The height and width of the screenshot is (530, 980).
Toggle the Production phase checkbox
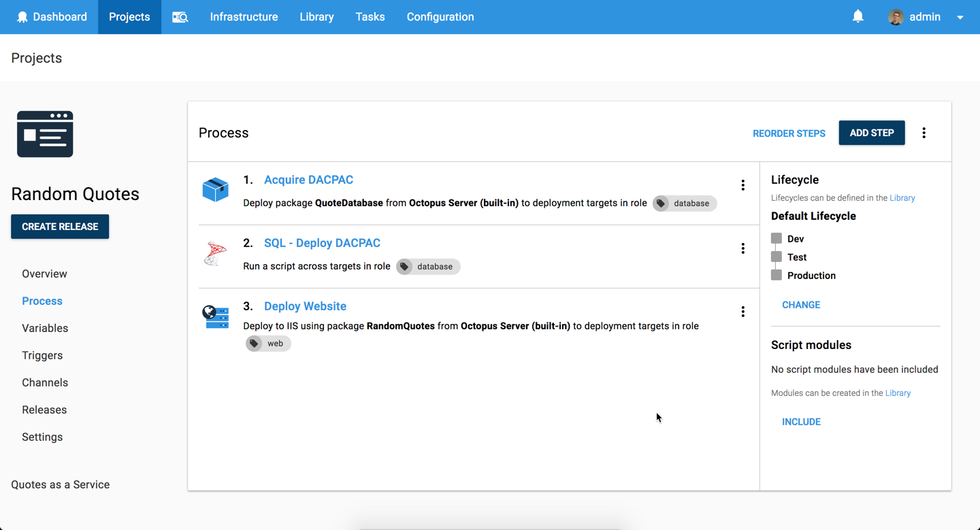pos(776,275)
